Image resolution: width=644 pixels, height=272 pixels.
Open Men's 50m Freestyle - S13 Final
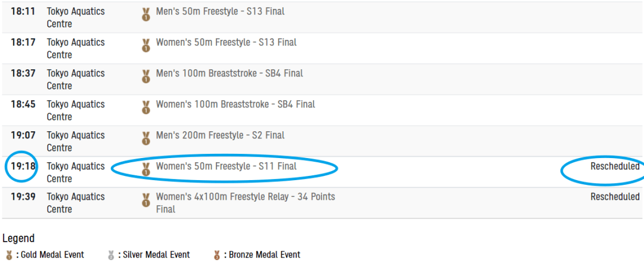(220, 11)
